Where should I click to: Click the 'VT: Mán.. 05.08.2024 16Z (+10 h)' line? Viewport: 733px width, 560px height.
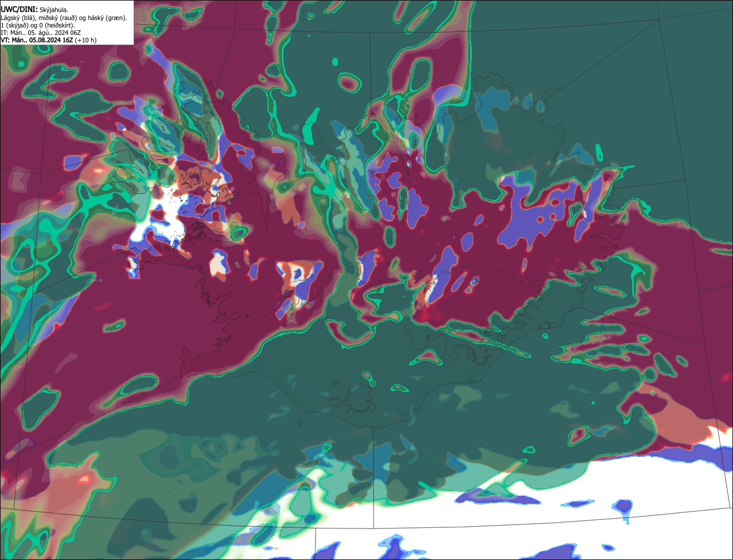click(48, 40)
